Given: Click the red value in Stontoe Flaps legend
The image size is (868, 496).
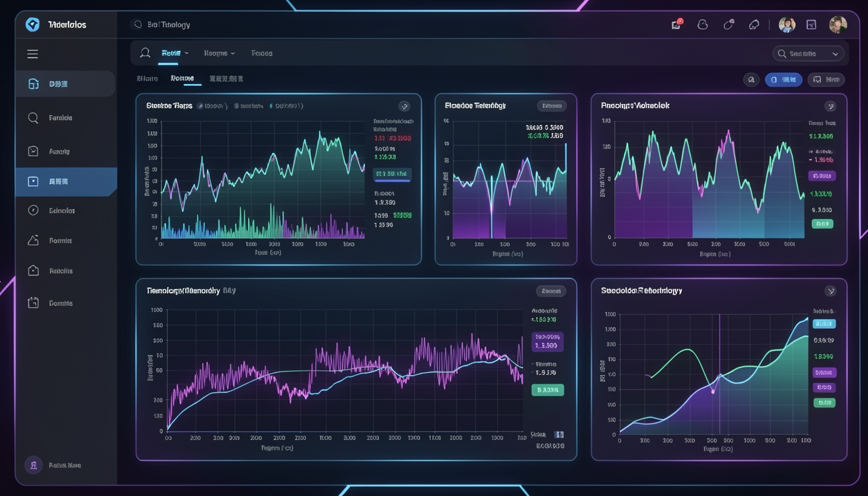Looking at the screenshot, I should pos(392,138).
